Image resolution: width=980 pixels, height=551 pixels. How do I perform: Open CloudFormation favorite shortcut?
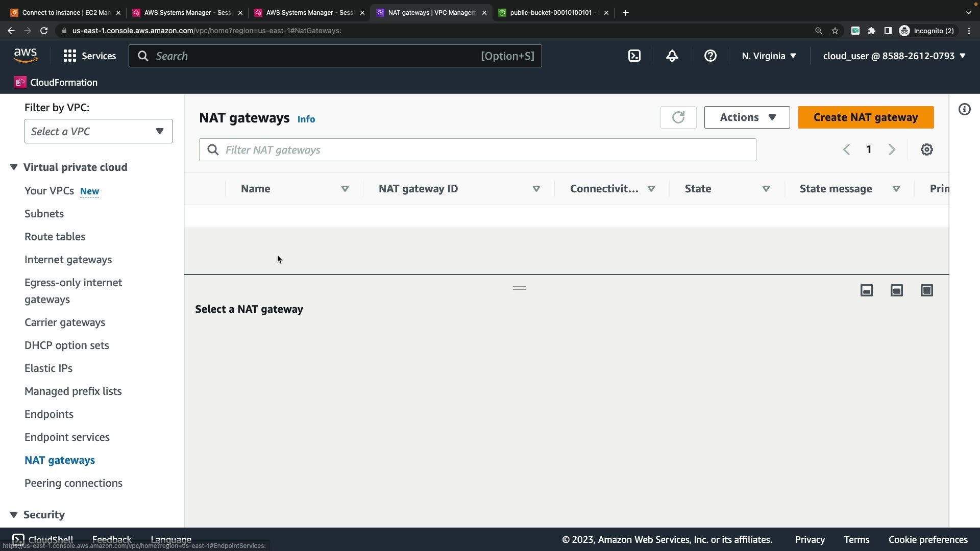click(x=56, y=83)
